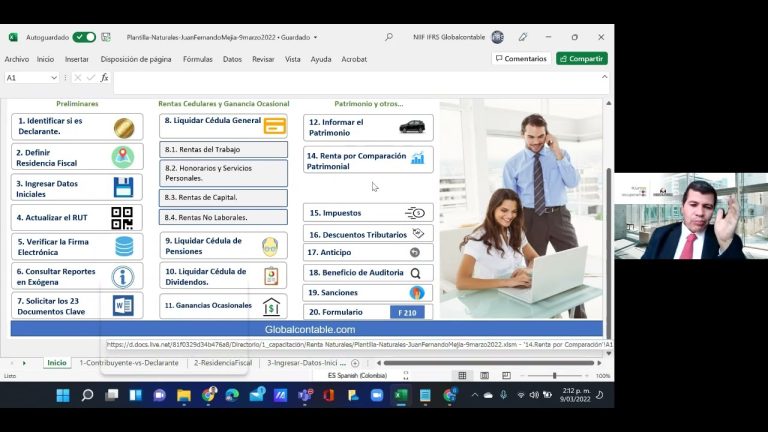
Task: Expand the Name Box dropdown
Action: [54, 78]
